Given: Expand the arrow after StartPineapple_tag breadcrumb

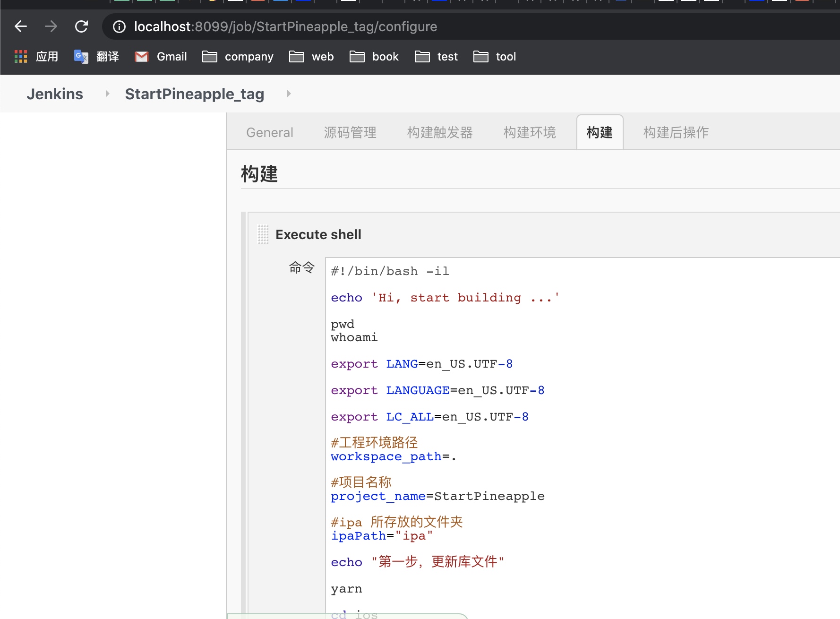Looking at the screenshot, I should [289, 94].
